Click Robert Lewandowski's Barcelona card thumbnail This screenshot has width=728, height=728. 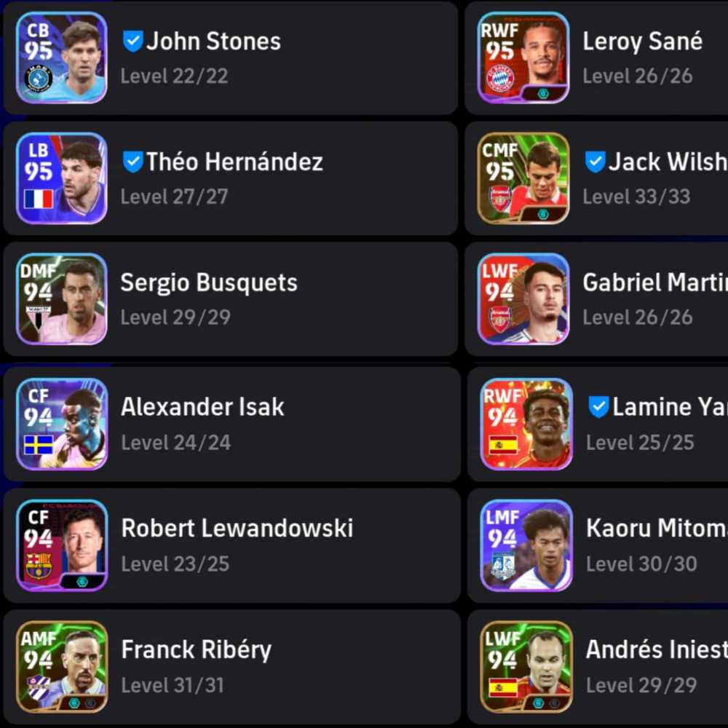[x=61, y=545]
